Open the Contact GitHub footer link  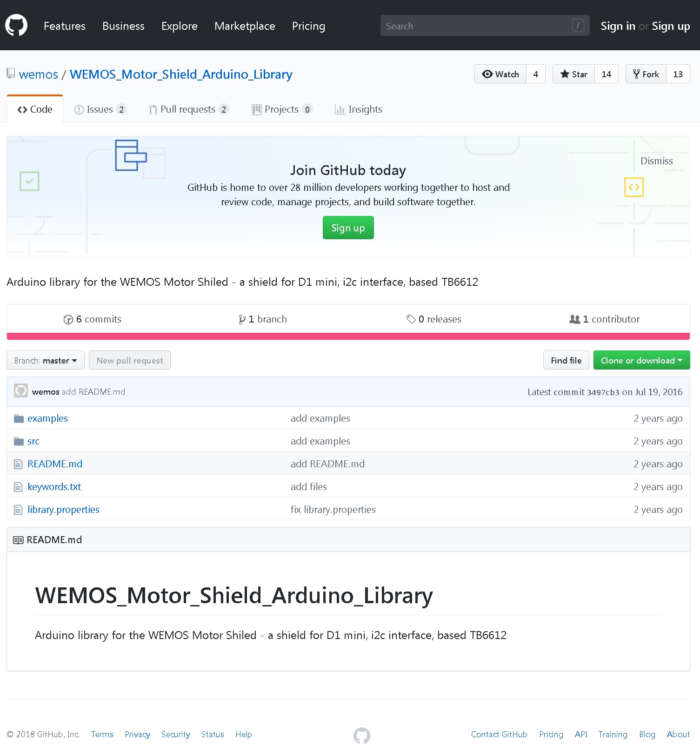pos(499,734)
